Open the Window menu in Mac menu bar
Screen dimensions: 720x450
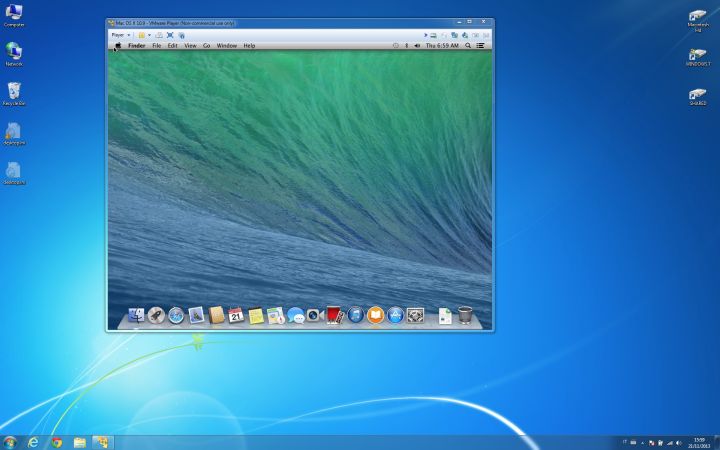(x=226, y=45)
